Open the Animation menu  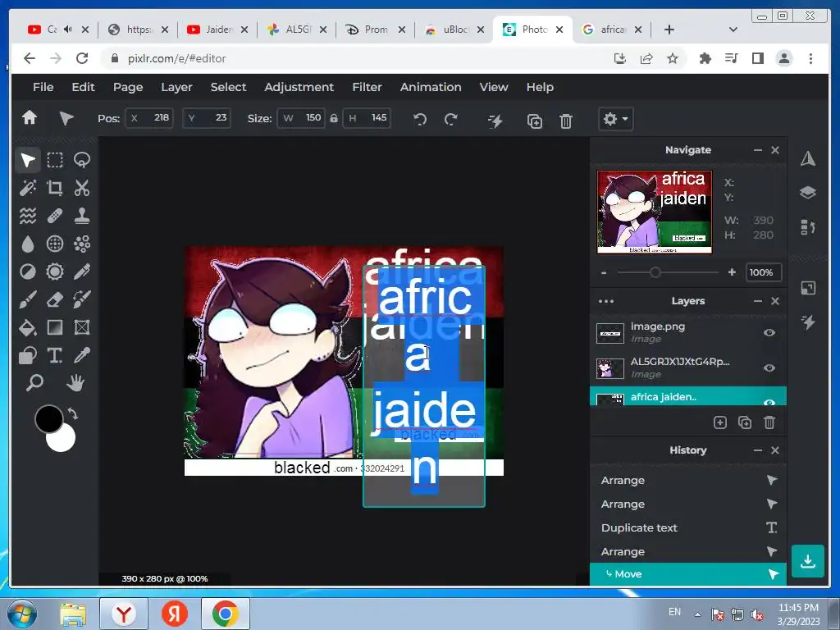coord(430,87)
